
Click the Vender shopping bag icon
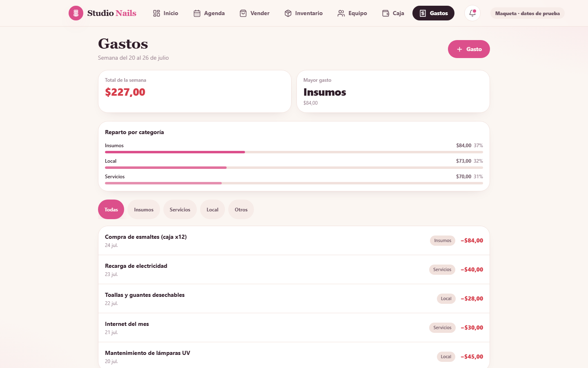coord(243,13)
